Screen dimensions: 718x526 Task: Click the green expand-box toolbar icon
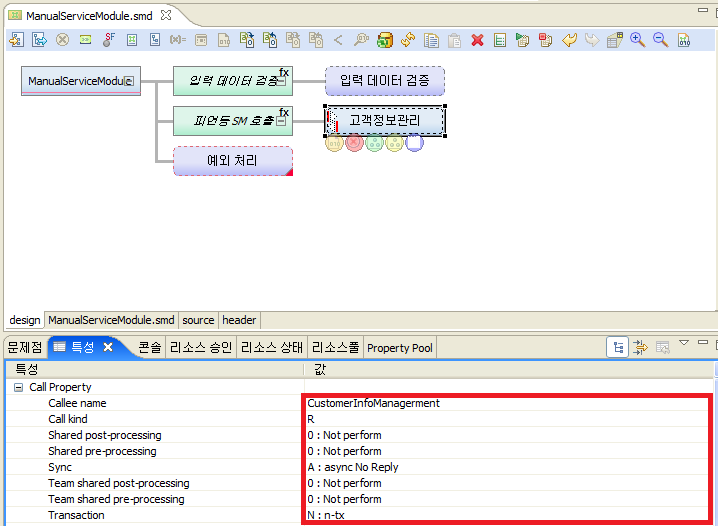point(132,40)
